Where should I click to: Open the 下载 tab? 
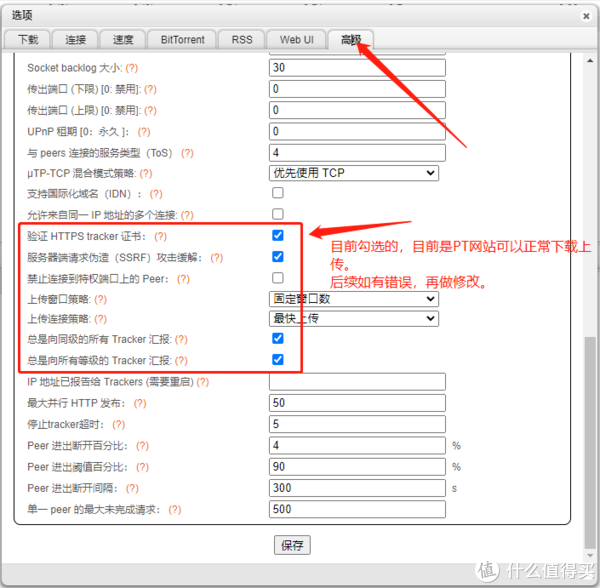point(27,39)
